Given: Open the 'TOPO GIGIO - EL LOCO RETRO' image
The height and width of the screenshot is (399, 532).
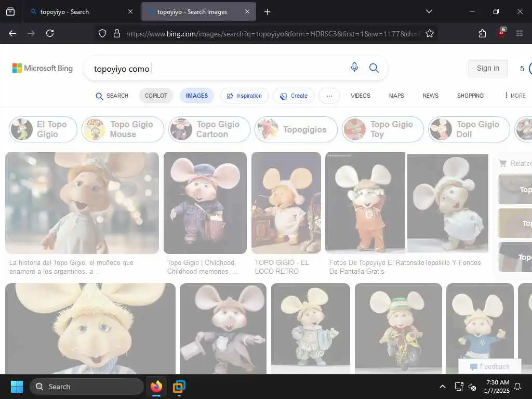Looking at the screenshot, I should pos(286,203).
